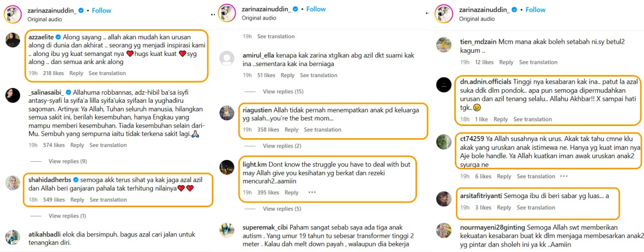Click three-dot menu on ct74259 comment
Screen dimensions: 644x252
click(x=563, y=176)
